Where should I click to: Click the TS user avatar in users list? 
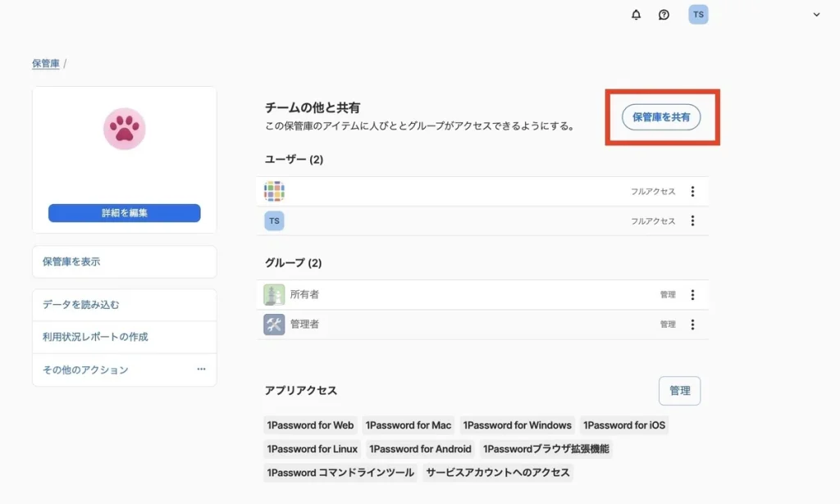click(274, 220)
